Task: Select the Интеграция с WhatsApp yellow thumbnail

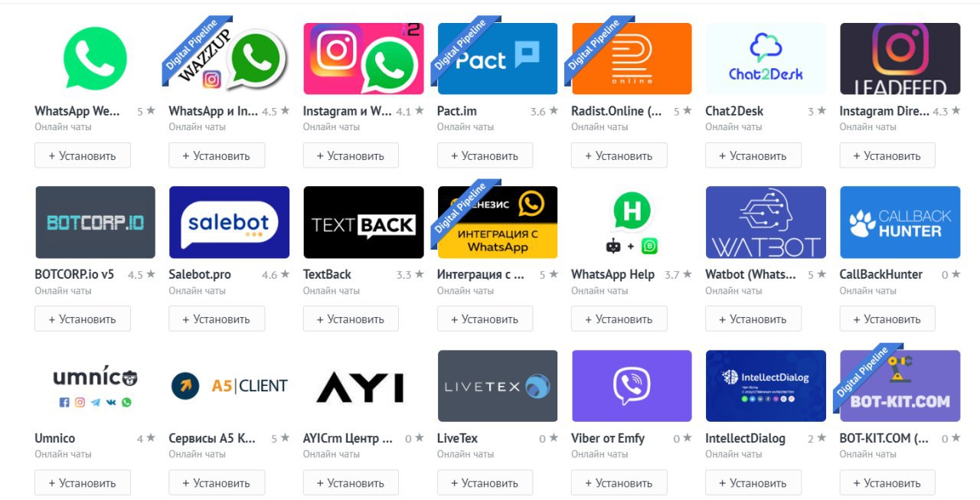Action: point(498,222)
